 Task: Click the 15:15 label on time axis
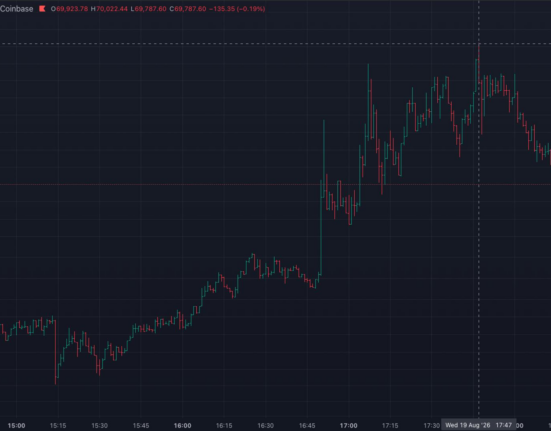click(58, 426)
